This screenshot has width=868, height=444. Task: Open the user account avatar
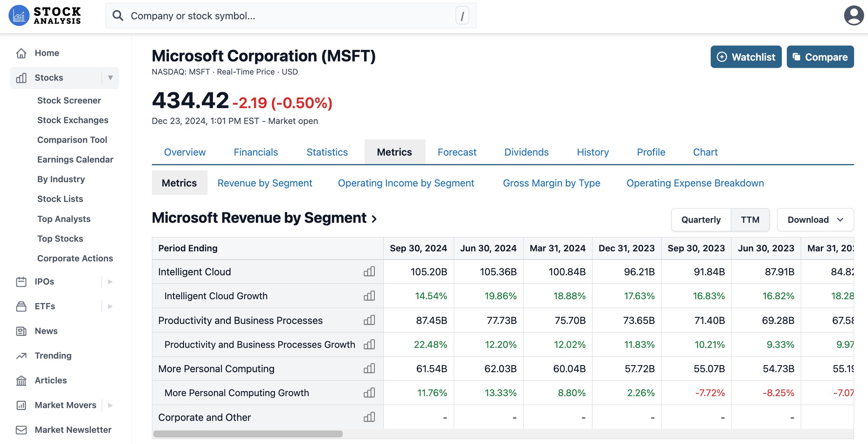point(854,15)
